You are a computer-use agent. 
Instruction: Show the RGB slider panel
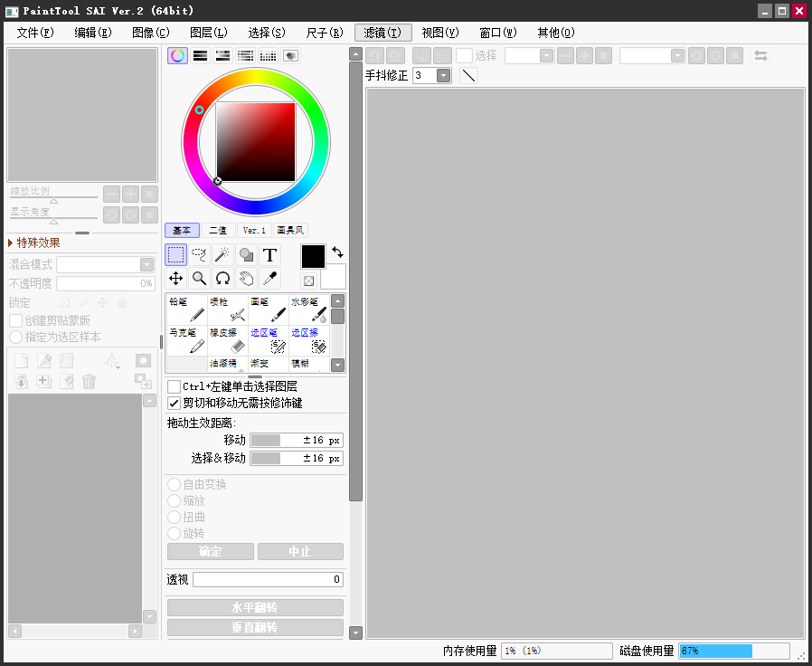[x=201, y=55]
